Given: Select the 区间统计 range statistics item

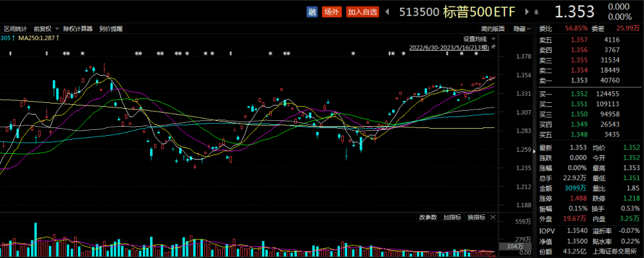Looking at the screenshot, I should (x=15, y=29).
